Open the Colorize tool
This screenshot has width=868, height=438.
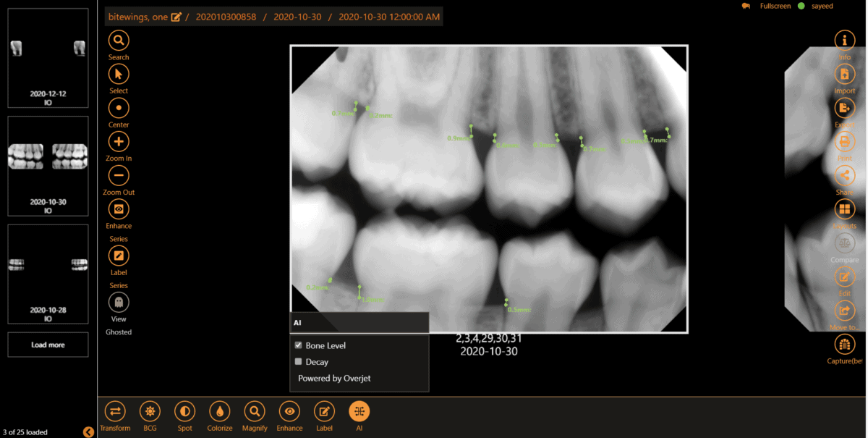point(219,411)
